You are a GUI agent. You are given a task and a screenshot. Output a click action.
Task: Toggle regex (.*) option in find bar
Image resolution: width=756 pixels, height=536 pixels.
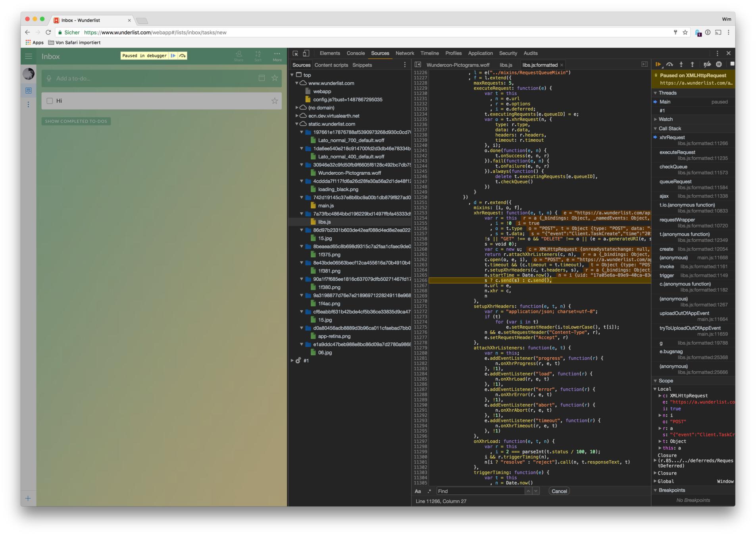(429, 491)
